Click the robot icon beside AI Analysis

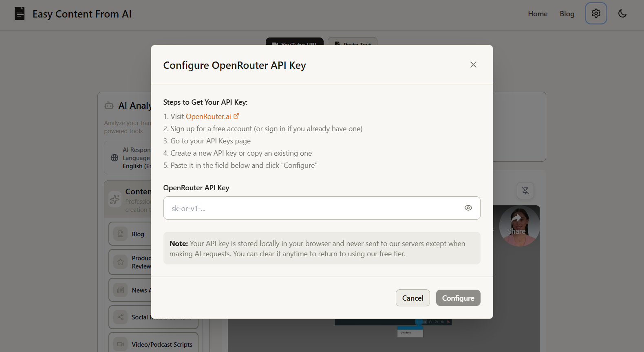tap(109, 106)
